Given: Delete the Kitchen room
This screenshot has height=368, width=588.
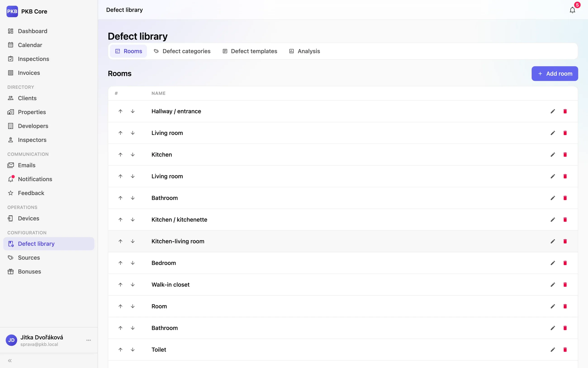Looking at the screenshot, I should (x=565, y=154).
